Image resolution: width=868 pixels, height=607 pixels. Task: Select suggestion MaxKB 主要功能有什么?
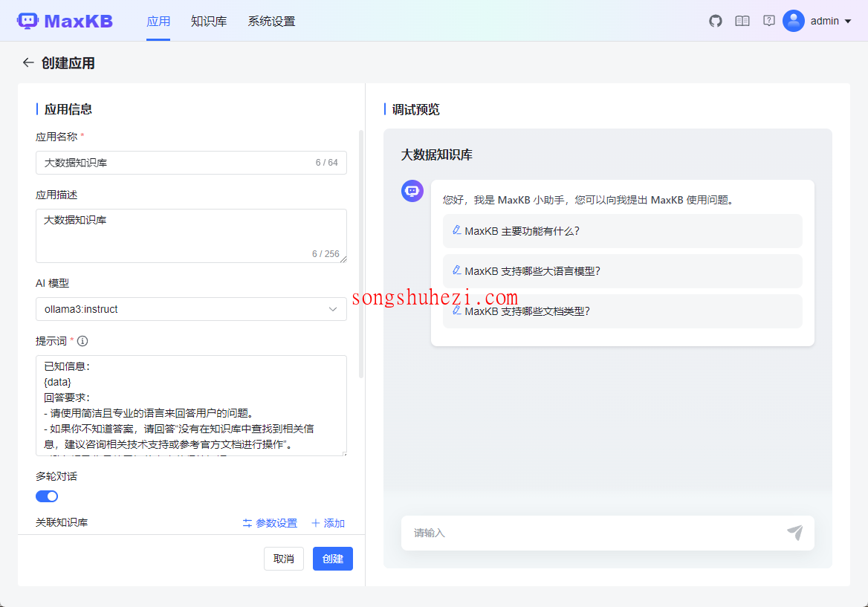pyautogui.click(x=622, y=231)
